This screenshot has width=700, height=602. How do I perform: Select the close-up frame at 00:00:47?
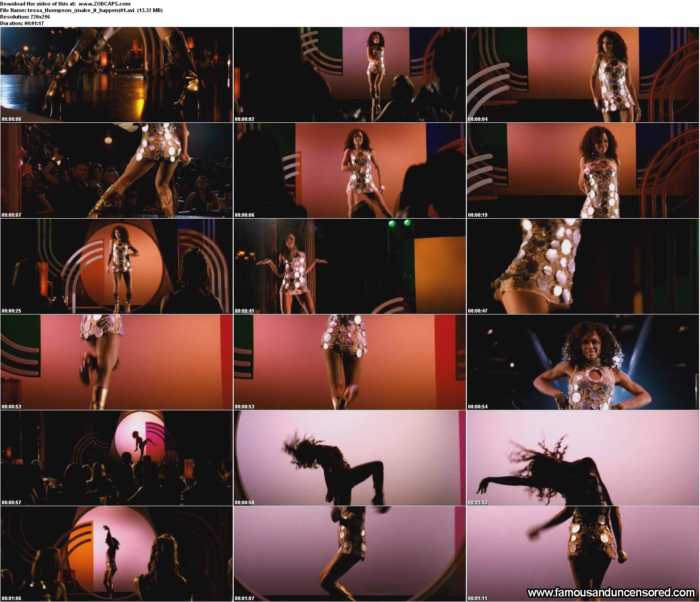tap(583, 266)
